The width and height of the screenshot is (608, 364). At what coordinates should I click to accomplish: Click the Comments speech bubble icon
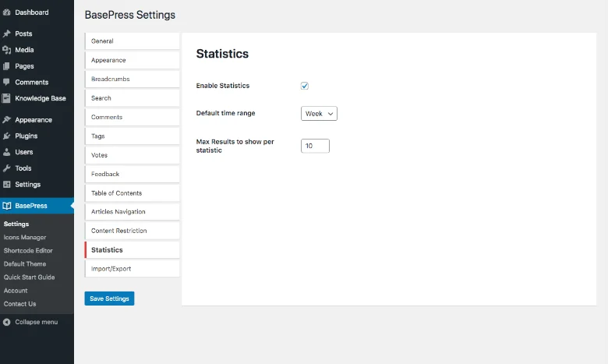pos(6,82)
